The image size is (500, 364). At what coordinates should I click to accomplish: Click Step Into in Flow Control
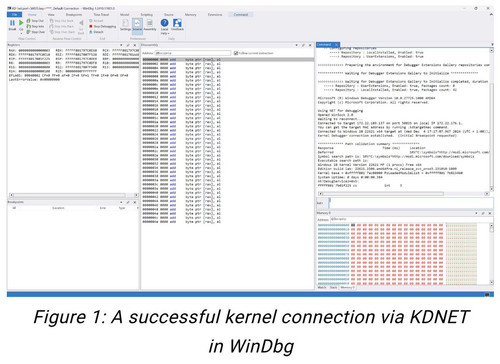click(35, 26)
